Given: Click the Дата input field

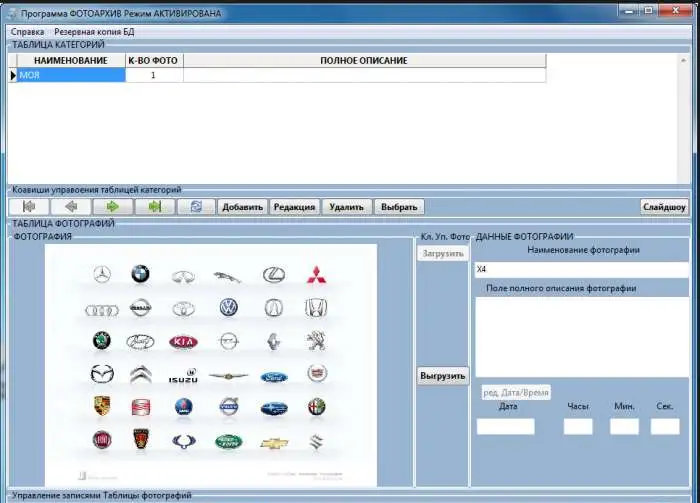Looking at the screenshot, I should click(505, 427).
